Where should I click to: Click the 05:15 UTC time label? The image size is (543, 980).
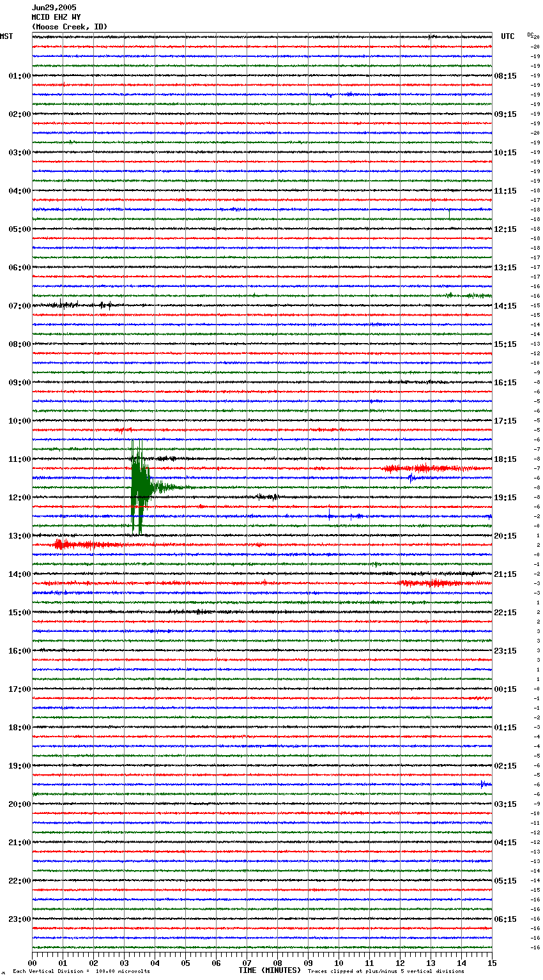(x=505, y=881)
